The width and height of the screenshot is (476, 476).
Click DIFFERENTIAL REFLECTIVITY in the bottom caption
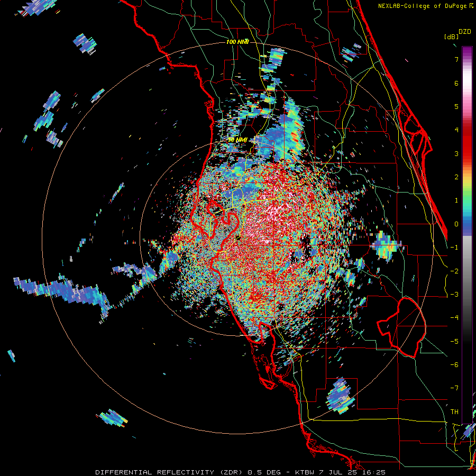point(154,472)
